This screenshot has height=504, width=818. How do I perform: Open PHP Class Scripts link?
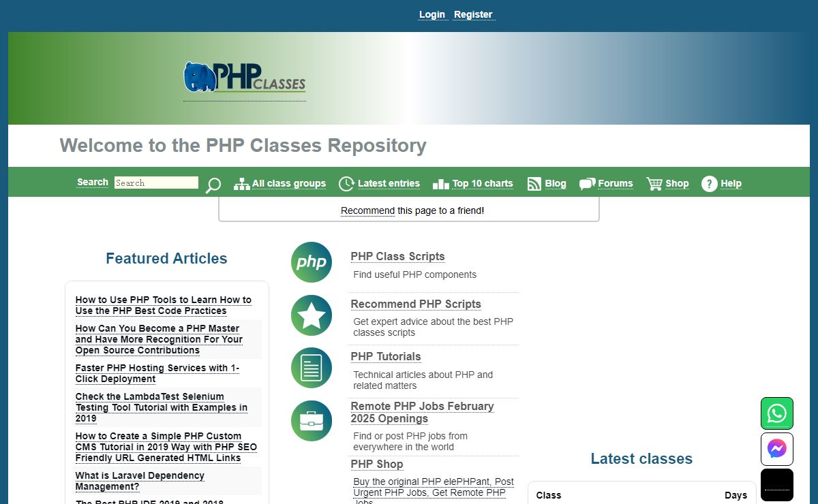[397, 256]
